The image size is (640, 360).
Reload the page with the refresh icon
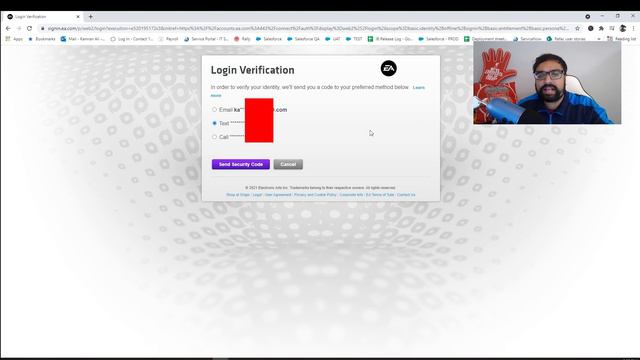(29, 28)
